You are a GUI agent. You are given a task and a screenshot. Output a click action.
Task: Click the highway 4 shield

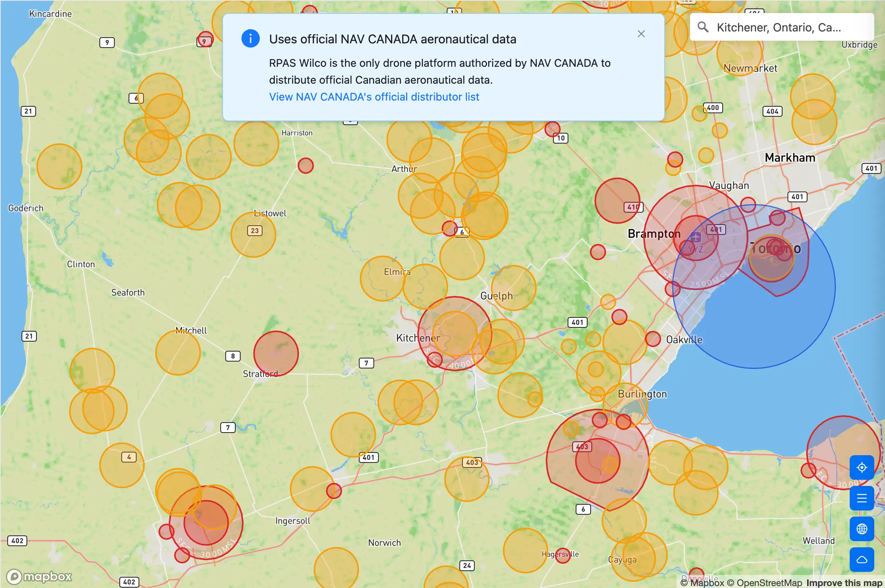click(129, 457)
